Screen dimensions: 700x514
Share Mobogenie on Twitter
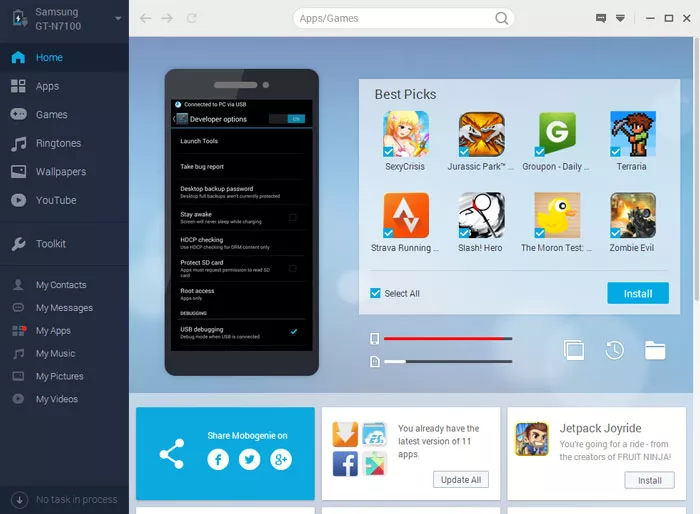pyautogui.click(x=249, y=459)
